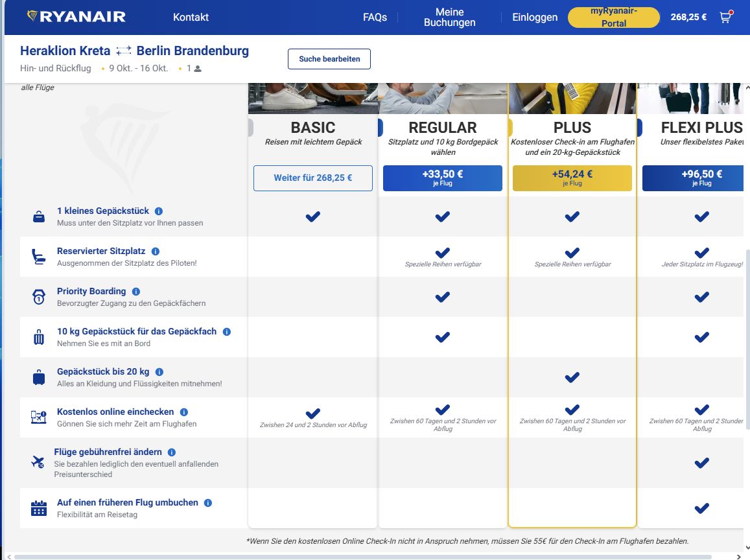Select Basic fare Weiter für 268,25 €

tap(312, 178)
